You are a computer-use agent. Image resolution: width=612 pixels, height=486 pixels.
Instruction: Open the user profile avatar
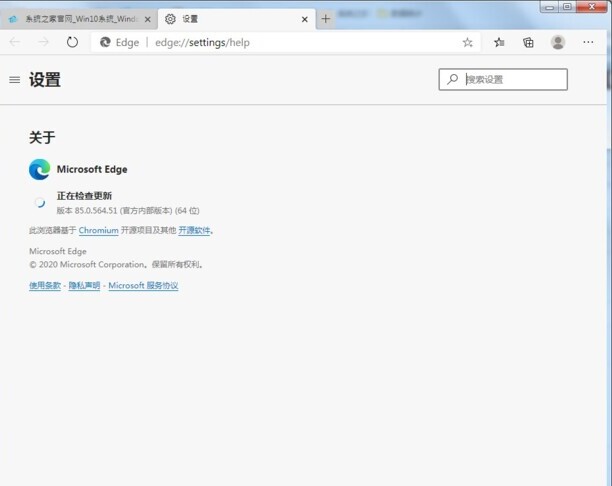click(558, 42)
